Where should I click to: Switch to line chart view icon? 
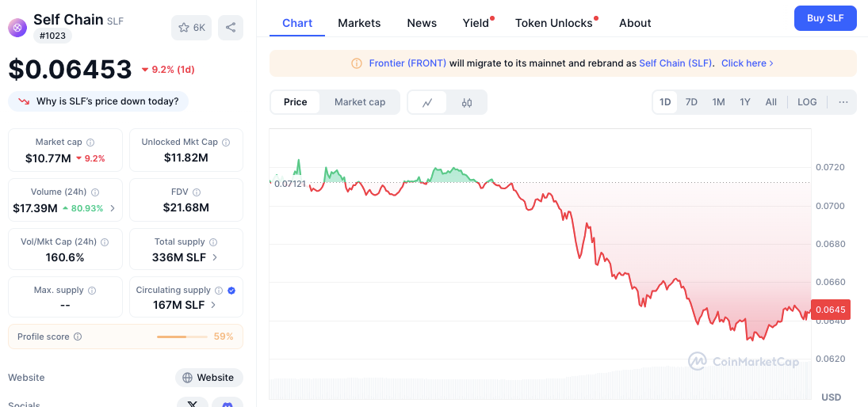[427, 102]
